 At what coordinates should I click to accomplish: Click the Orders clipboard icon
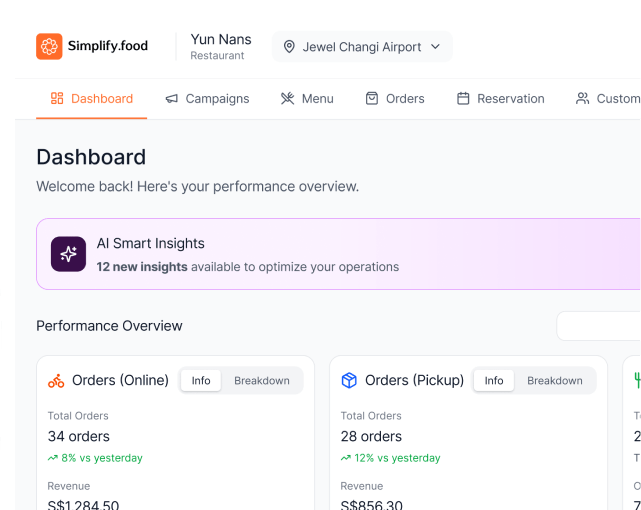372,99
